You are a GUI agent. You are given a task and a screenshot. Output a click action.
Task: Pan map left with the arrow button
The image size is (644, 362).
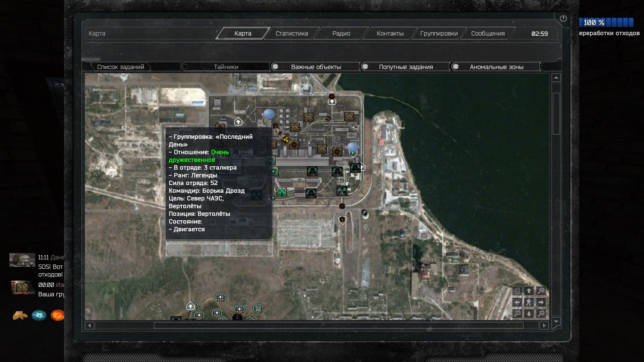517,302
